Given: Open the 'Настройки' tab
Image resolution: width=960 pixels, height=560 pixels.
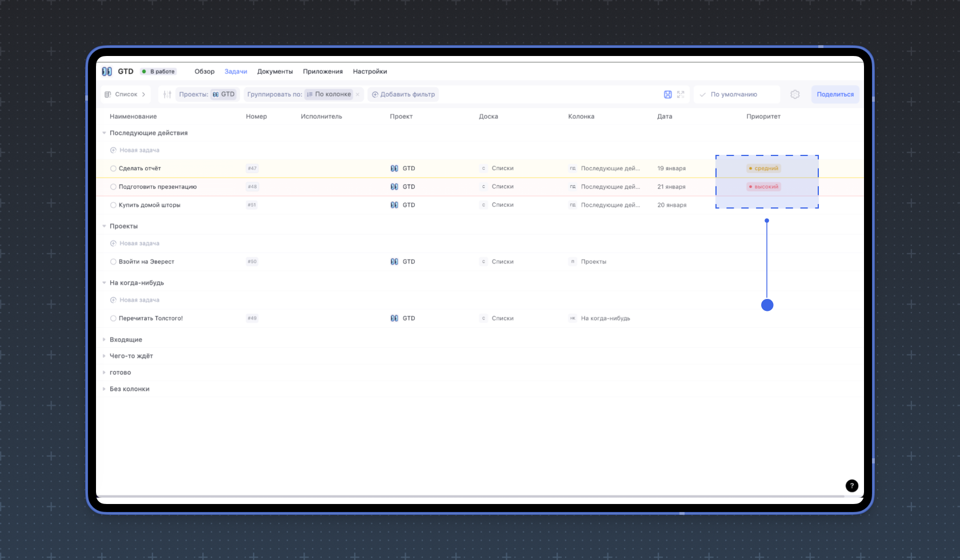Looking at the screenshot, I should [x=370, y=71].
